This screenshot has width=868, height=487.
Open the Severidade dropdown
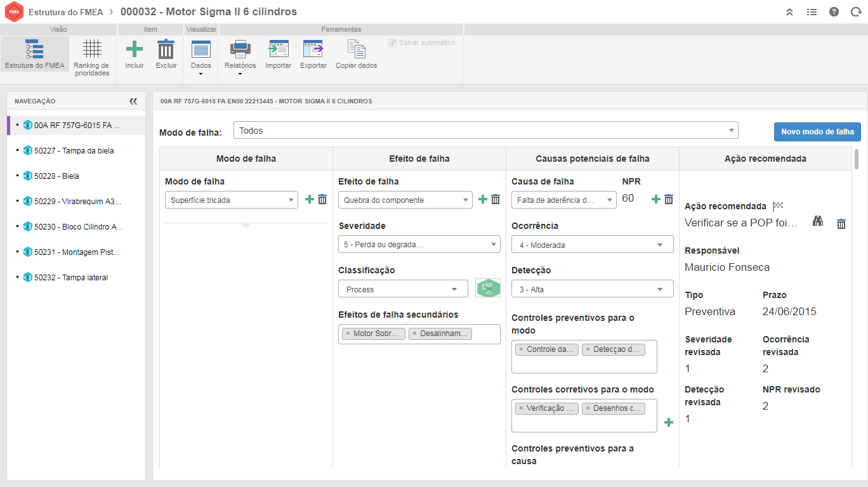tap(419, 245)
